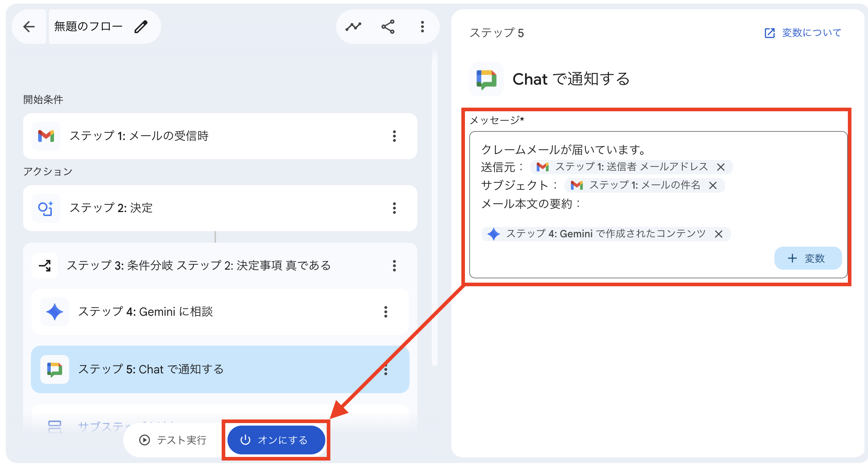Remove the 送信者 メールアドレス variable chip
The image size is (868, 476).
click(720, 167)
